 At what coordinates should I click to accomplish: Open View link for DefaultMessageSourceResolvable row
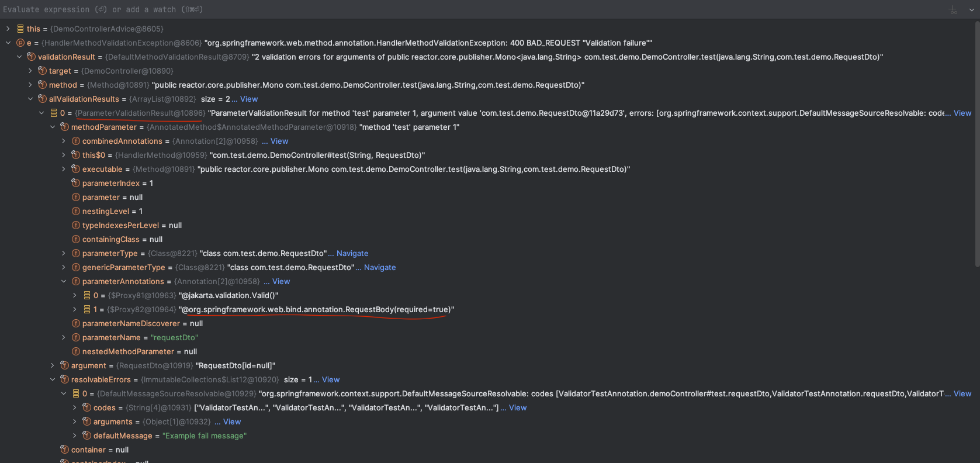pos(962,393)
